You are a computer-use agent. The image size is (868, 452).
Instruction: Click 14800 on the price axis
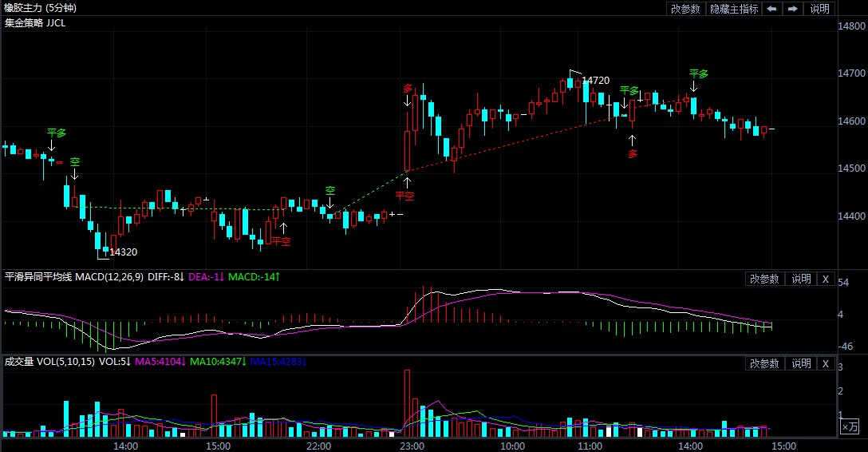click(851, 26)
